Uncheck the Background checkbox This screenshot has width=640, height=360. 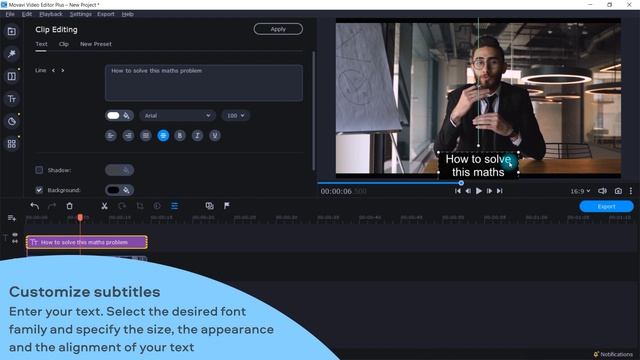[x=39, y=190]
